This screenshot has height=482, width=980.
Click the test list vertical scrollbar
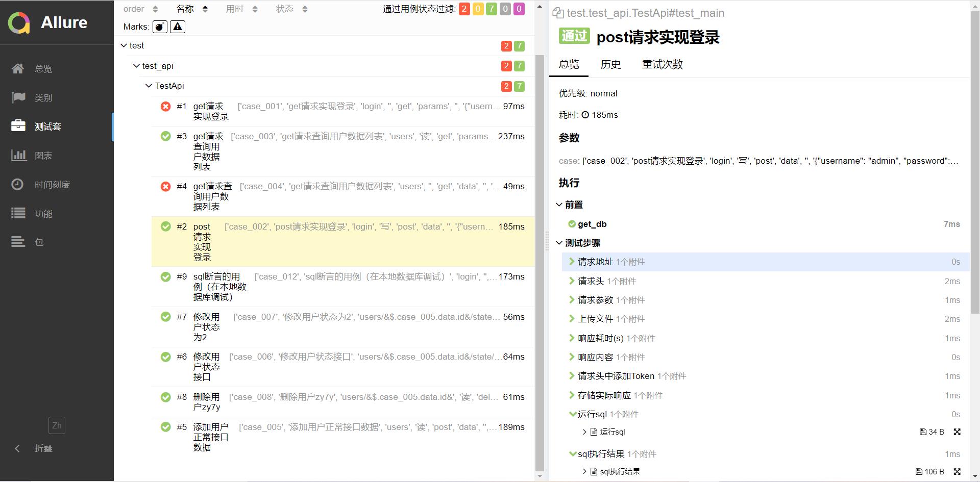point(540,263)
